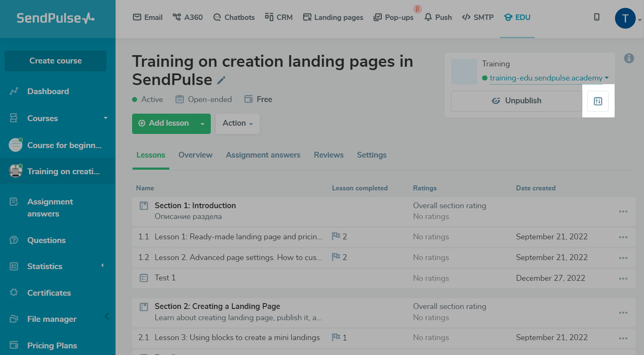Expand the account menu caret
This screenshot has height=355, width=644.
pyautogui.click(x=640, y=19)
